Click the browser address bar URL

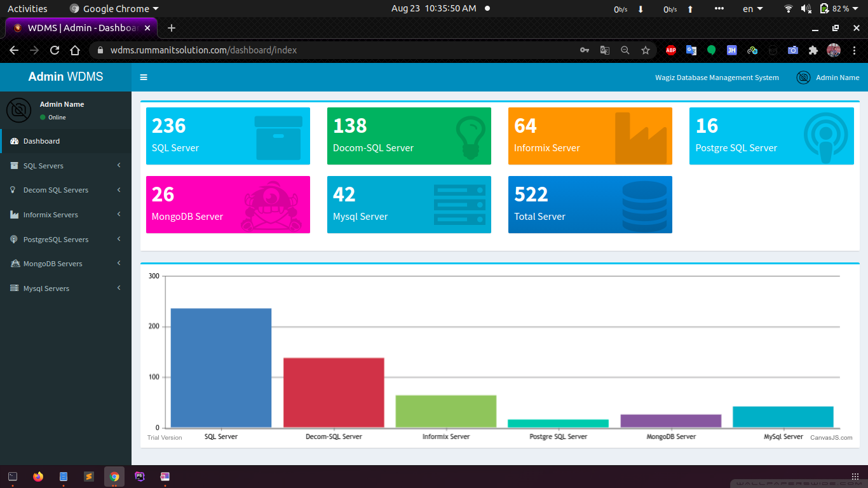coord(203,50)
